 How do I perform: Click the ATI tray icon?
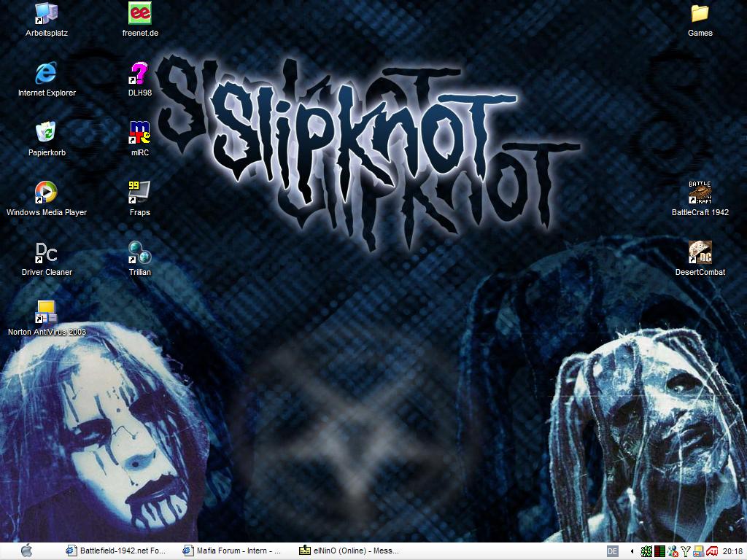(x=712, y=551)
